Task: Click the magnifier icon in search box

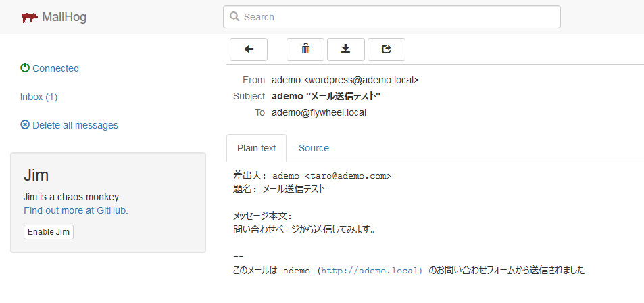Action: pos(234,16)
